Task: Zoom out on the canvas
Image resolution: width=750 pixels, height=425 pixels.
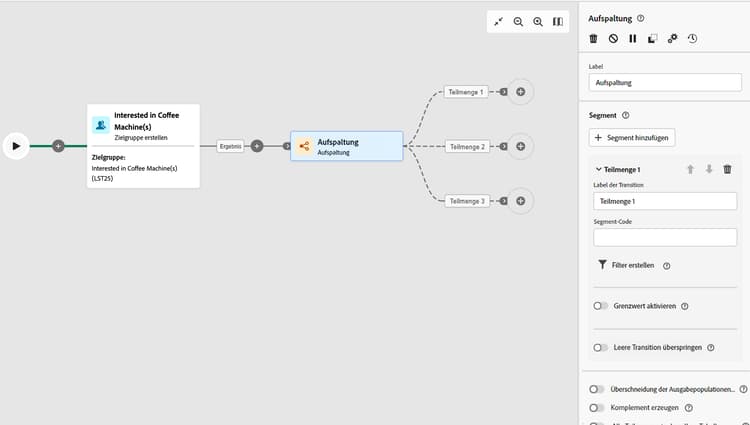Action: (x=518, y=22)
